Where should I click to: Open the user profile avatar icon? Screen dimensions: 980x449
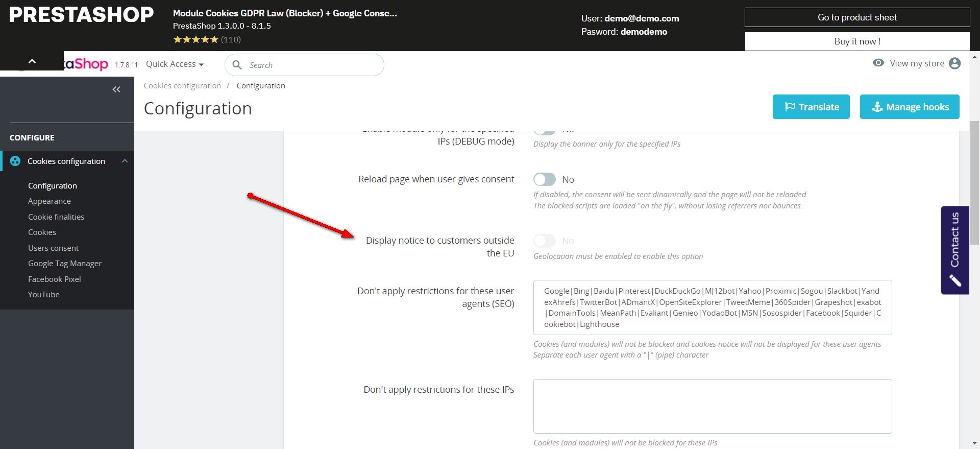tap(954, 63)
